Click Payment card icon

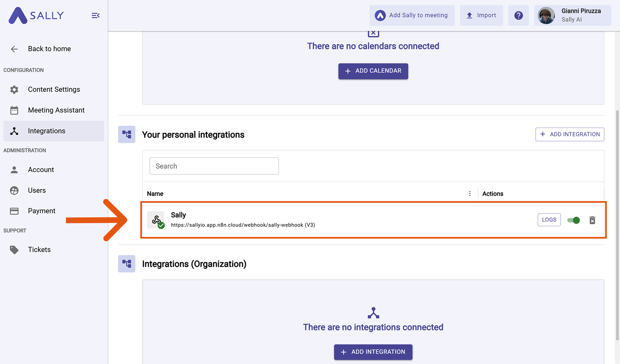(14, 211)
